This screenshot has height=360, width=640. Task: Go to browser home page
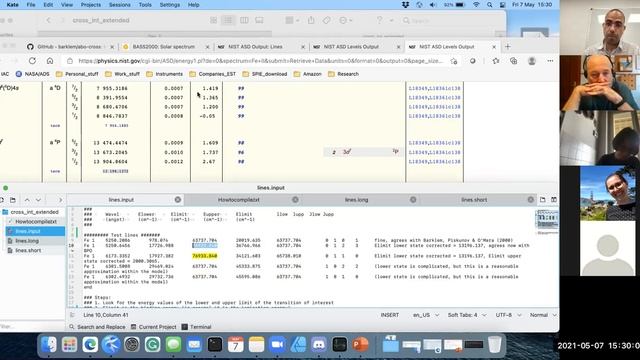[x=50, y=61]
